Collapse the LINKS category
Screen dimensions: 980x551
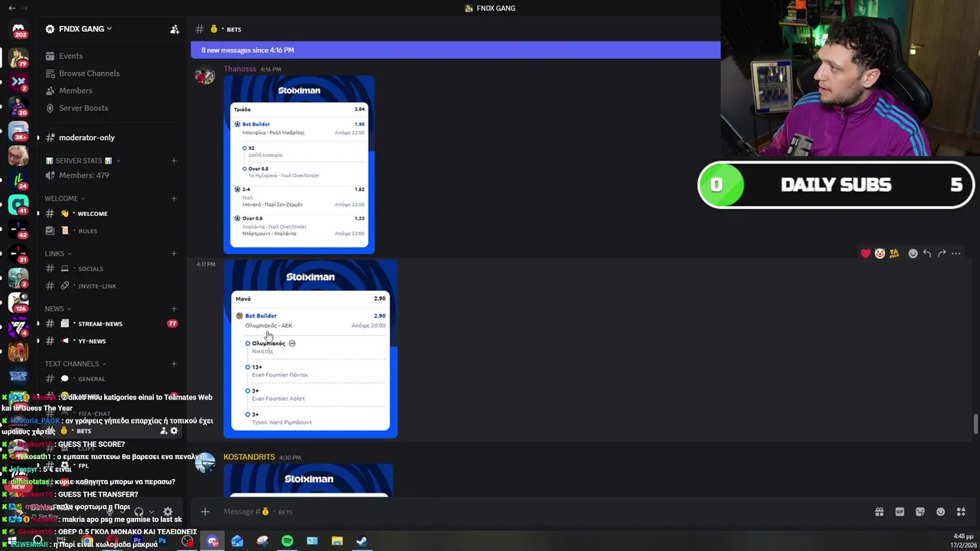[57, 253]
